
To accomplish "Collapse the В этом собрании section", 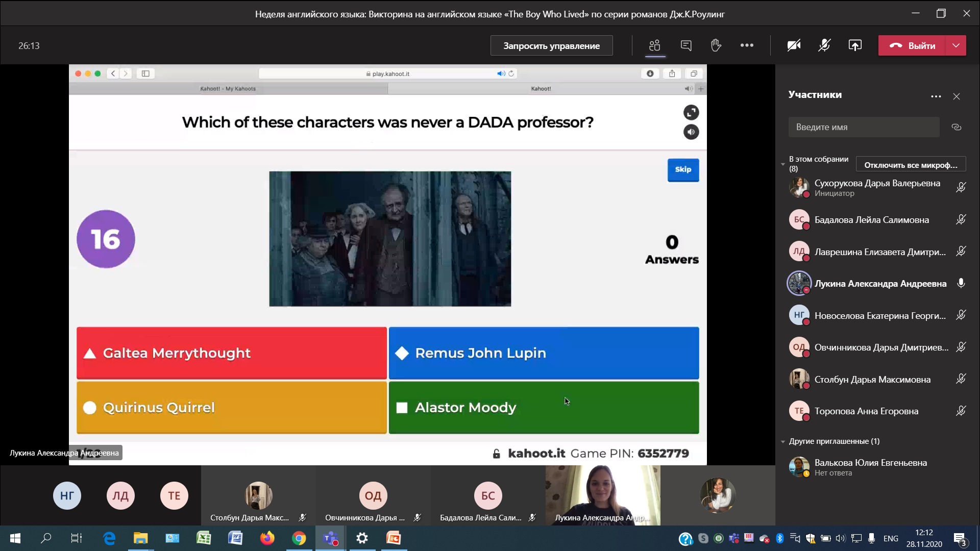I will 783,164.
